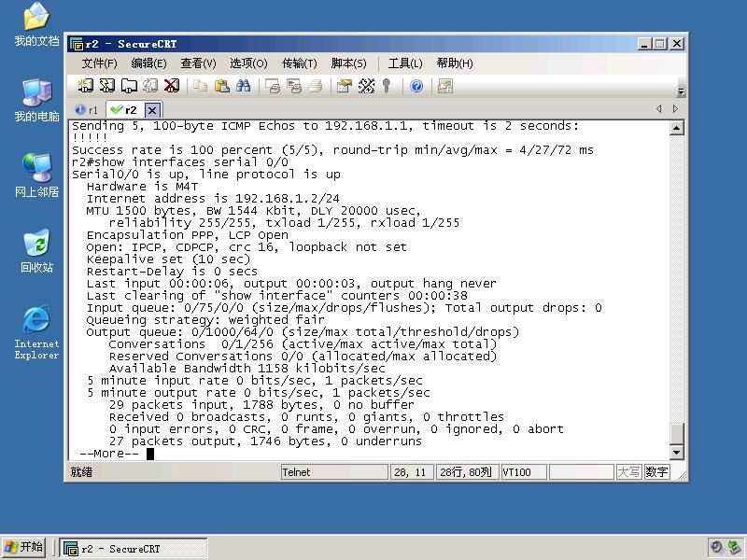Image resolution: width=747 pixels, height=560 pixels.
Task: Open the Internet Explorer desktop icon
Action: tap(36, 332)
